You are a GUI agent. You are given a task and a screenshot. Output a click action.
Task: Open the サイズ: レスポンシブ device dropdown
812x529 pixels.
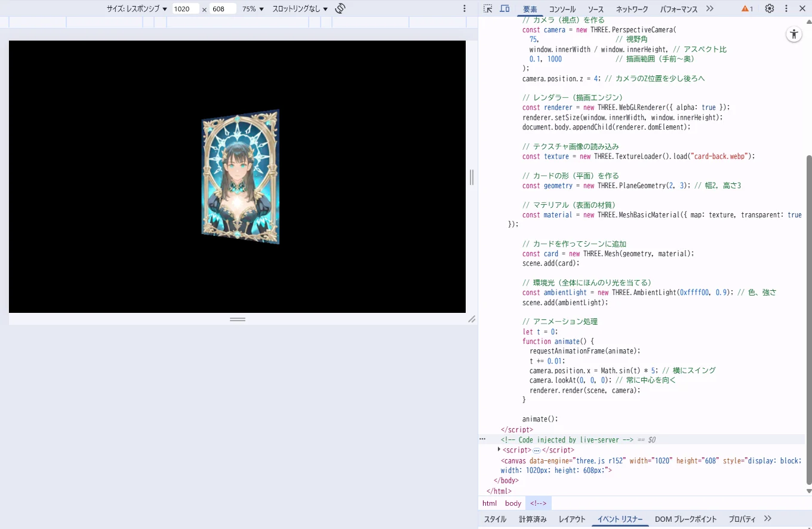click(x=137, y=9)
